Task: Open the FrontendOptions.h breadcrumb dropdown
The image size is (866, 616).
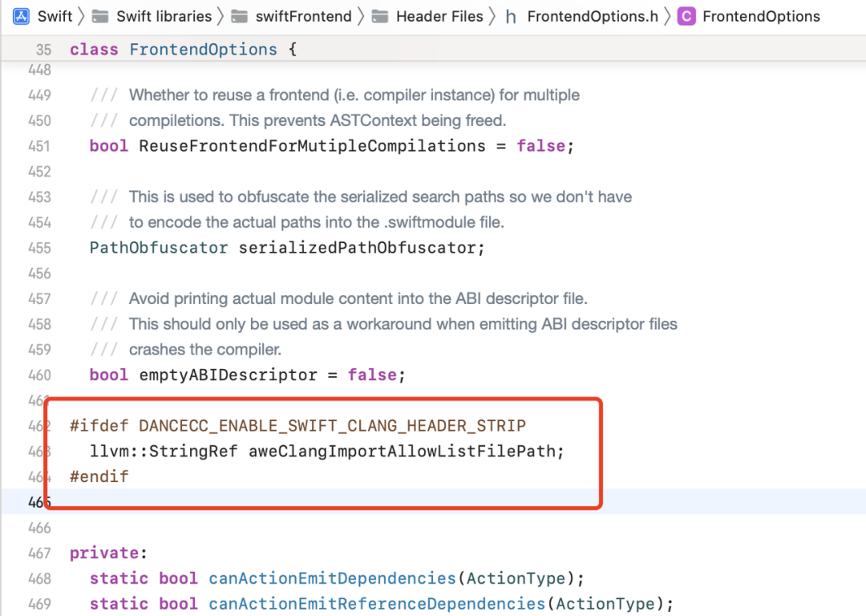Action: point(593,17)
